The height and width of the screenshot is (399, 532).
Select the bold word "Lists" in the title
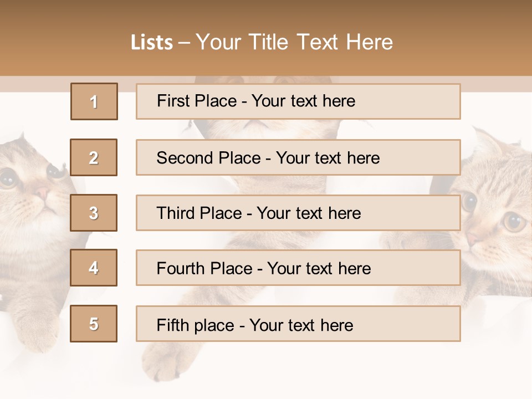152,43
